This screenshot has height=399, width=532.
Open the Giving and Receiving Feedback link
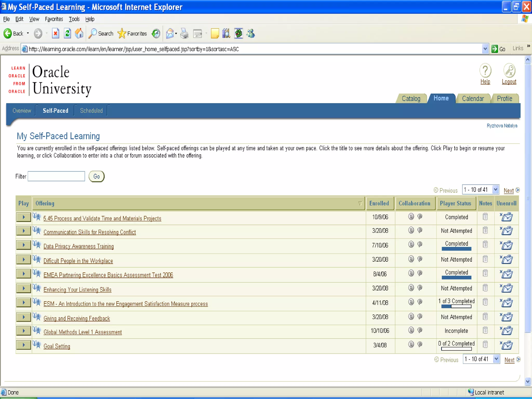pos(77,318)
